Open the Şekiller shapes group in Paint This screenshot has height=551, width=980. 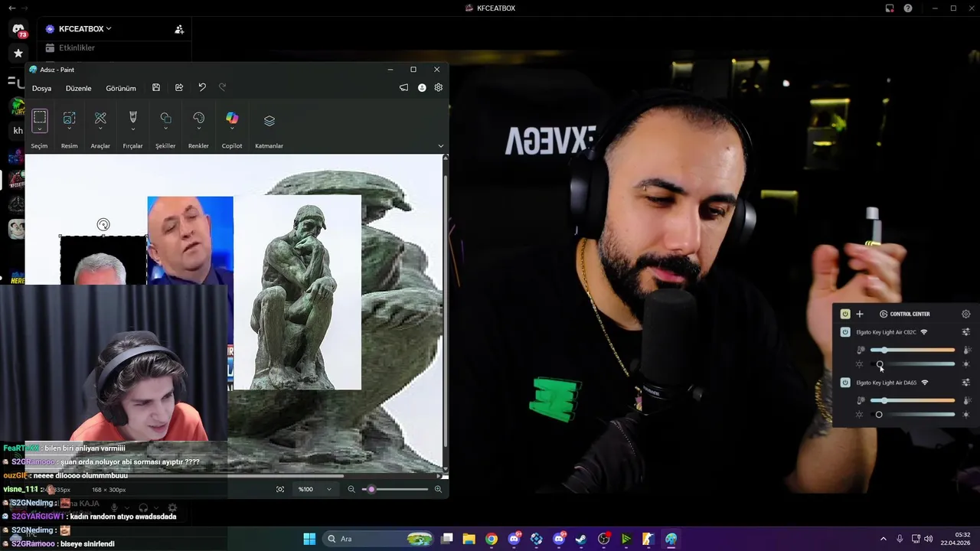(165, 119)
